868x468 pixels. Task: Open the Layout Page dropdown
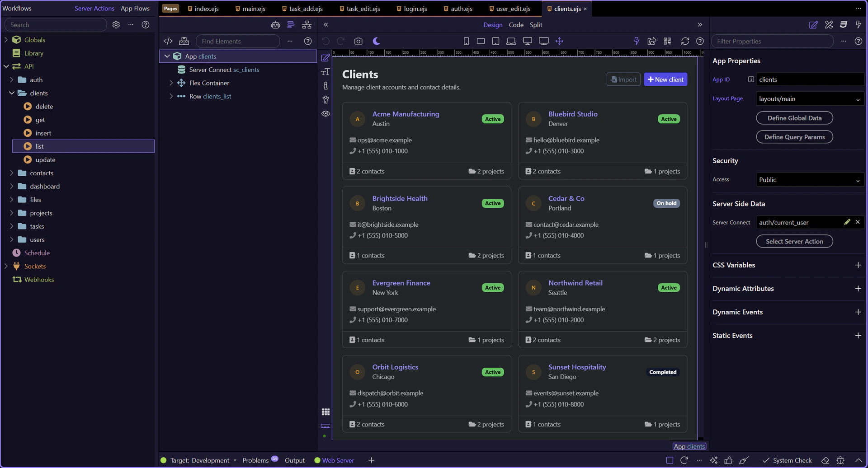tap(810, 99)
